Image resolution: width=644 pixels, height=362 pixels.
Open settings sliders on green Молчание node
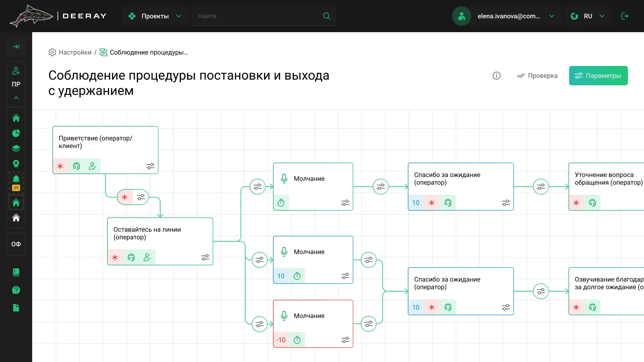(345, 203)
